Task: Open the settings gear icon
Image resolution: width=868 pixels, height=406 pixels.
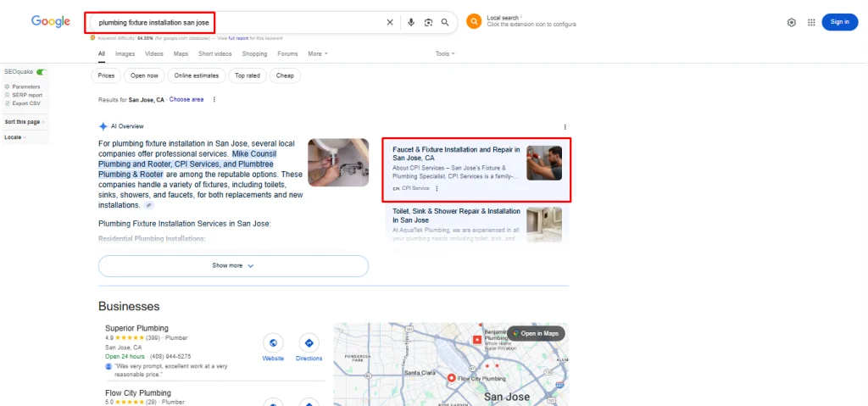Action: (792, 22)
